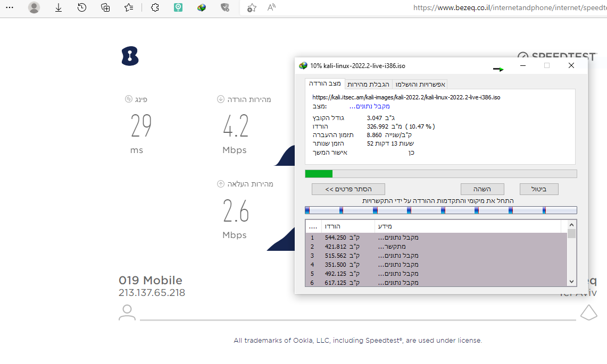Screen dimensions: 607x364
Task: Click the ping icon next to פינג
Action: point(129,99)
